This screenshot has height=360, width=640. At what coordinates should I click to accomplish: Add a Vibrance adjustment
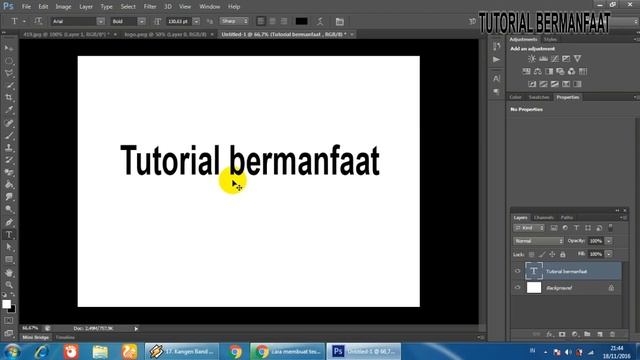click(x=577, y=59)
